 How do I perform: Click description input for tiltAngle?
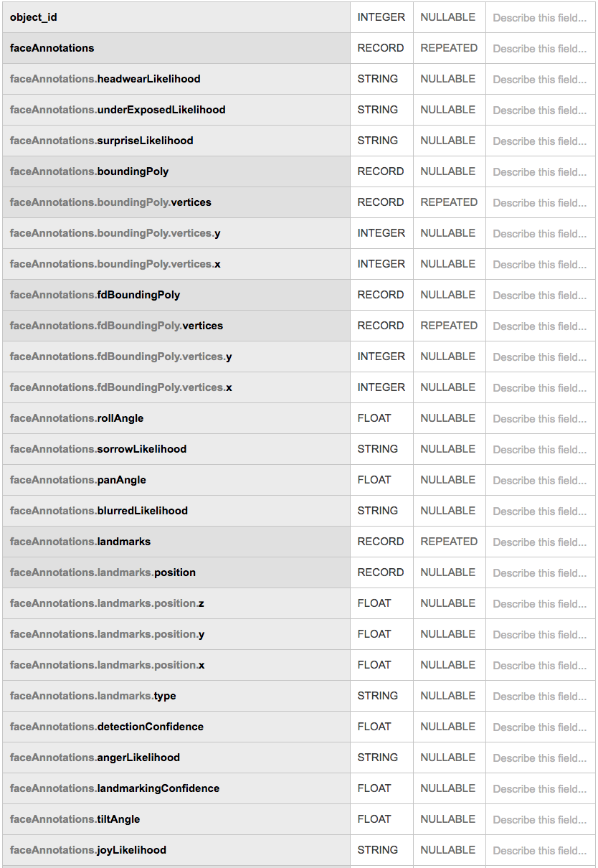[539, 820]
